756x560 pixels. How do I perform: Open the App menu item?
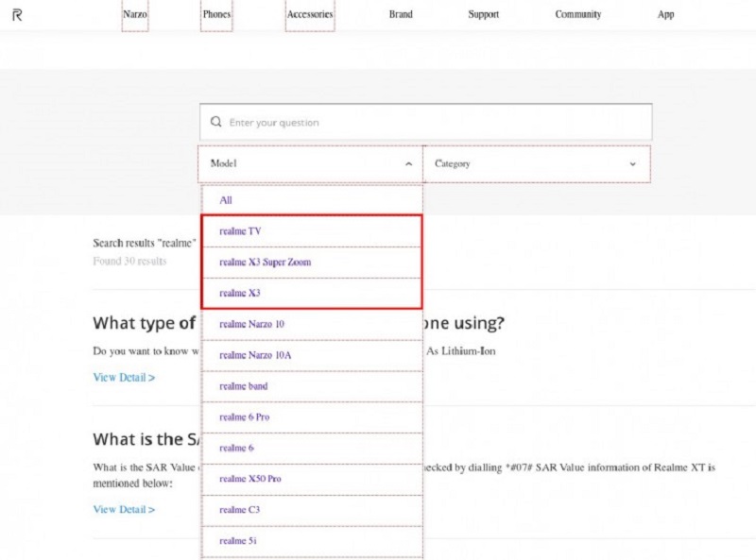pyautogui.click(x=666, y=14)
